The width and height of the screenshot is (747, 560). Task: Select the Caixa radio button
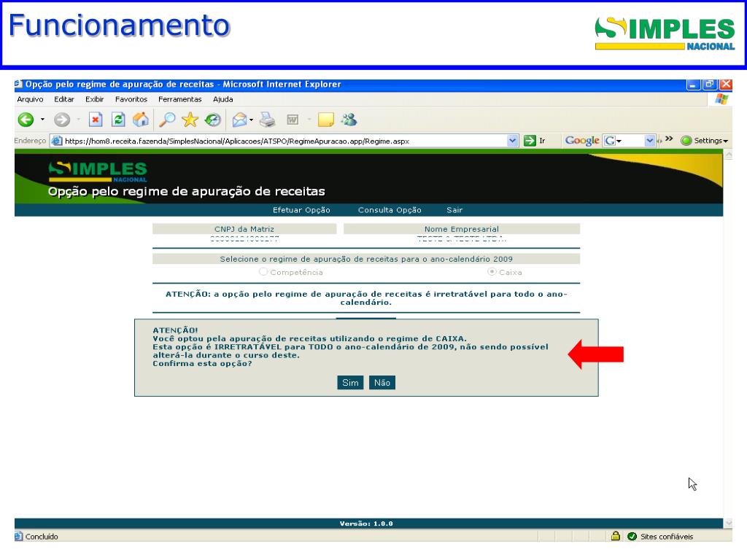(492, 271)
